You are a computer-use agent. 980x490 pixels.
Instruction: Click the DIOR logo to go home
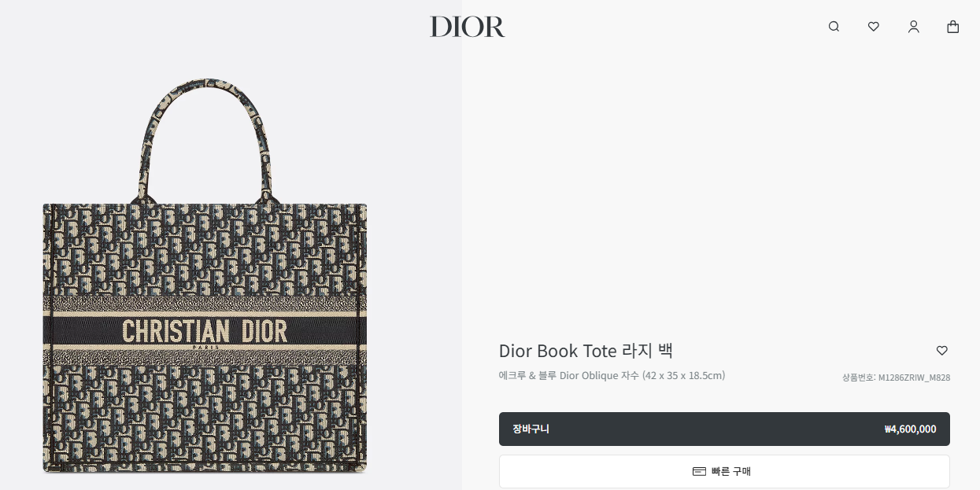click(467, 27)
